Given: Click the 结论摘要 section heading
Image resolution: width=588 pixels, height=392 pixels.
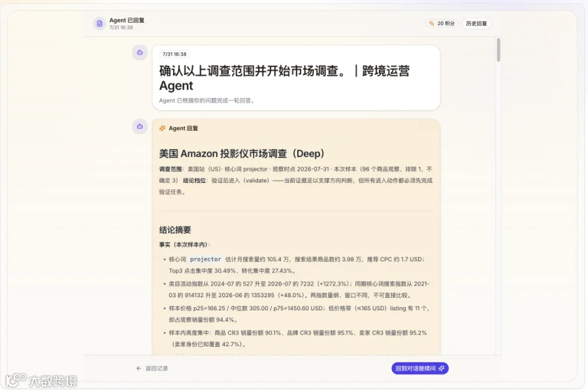Looking at the screenshot, I should tap(175, 230).
